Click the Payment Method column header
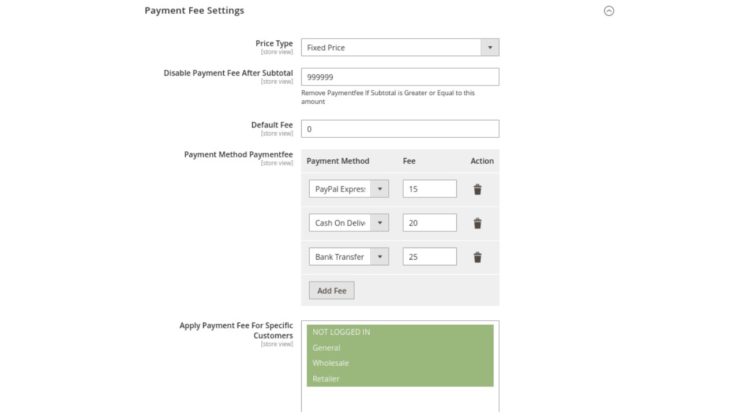This screenshot has height=420, width=743. tap(338, 161)
